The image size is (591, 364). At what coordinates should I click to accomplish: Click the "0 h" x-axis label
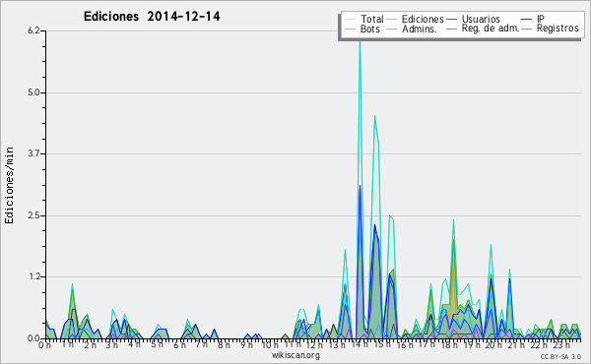tap(44, 344)
